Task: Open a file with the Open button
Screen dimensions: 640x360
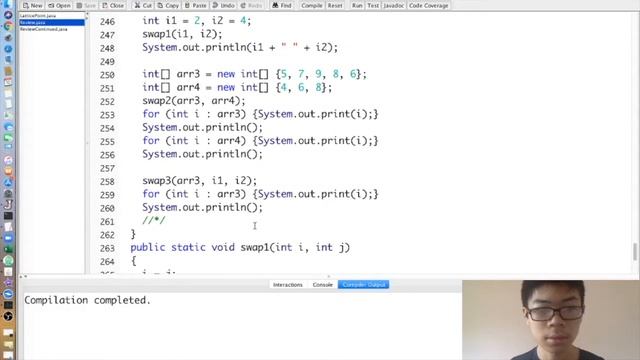Action: (59, 5)
